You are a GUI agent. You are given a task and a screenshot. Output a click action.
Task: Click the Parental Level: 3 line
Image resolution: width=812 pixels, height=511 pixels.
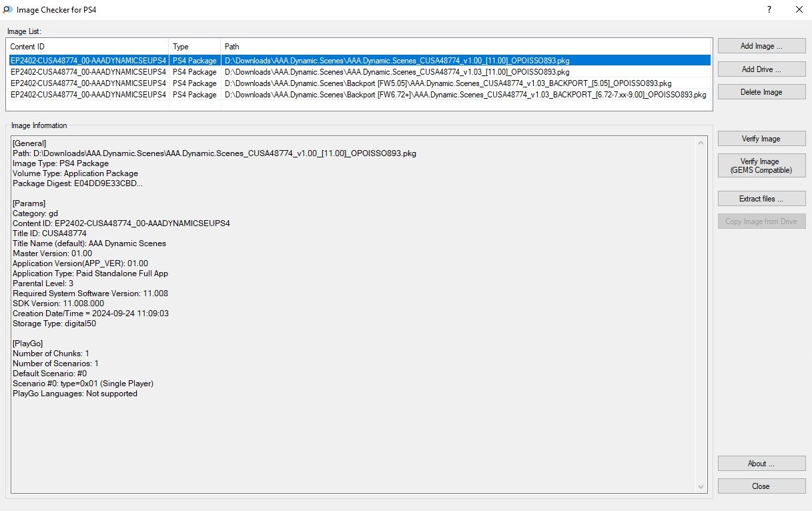(x=43, y=284)
